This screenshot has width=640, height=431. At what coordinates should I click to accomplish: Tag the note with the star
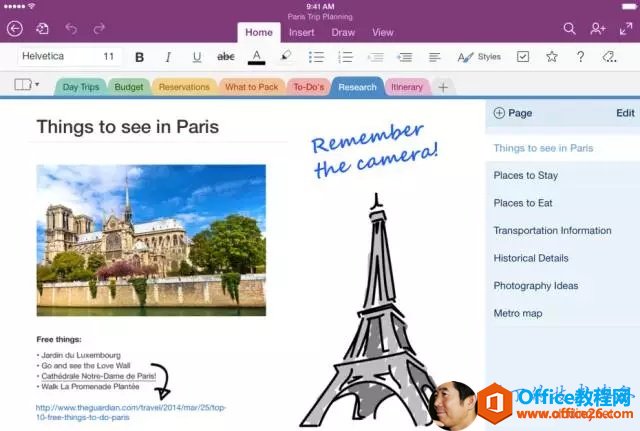click(552, 56)
